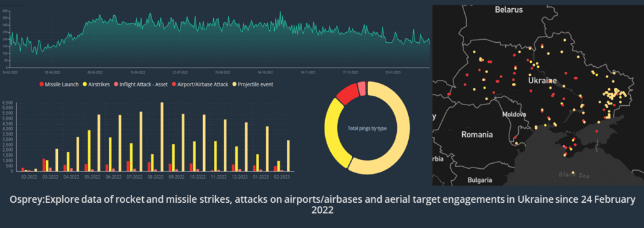Click the 04-10-2022 date on the line chart
This screenshot has width=644, height=228.
(x=265, y=72)
